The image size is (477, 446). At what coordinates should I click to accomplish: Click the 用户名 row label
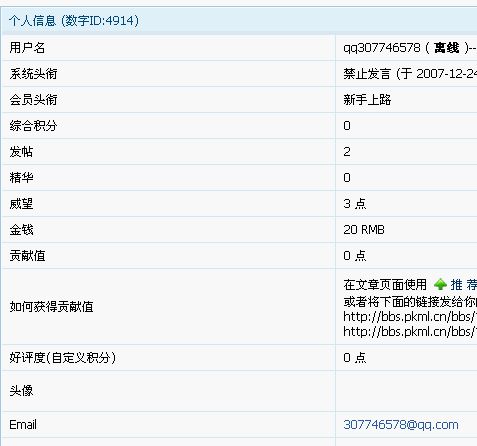pos(27,48)
